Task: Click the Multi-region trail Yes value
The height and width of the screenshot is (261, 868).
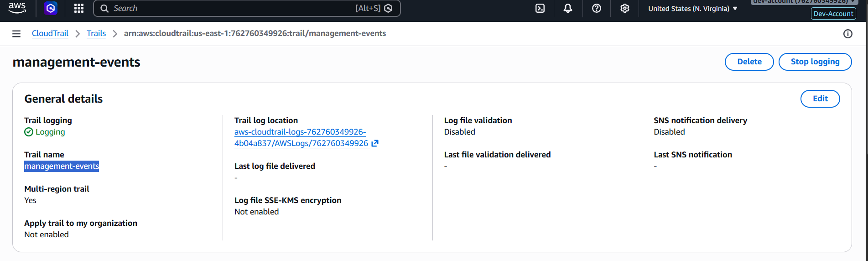Action: click(30, 200)
